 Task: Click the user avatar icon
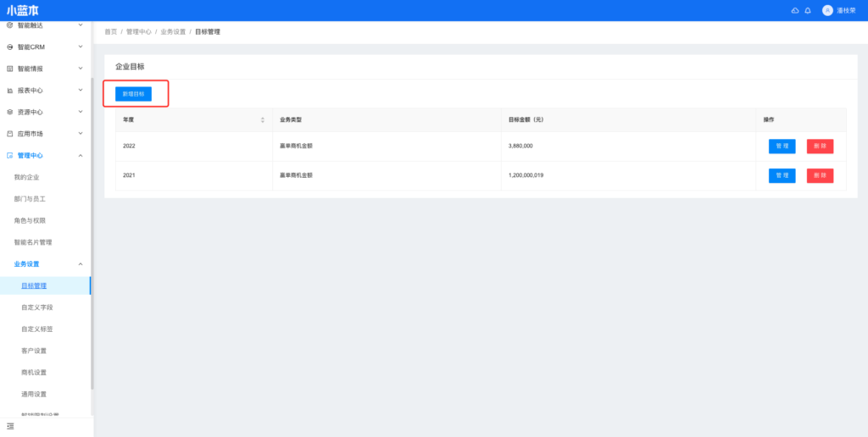(827, 10)
